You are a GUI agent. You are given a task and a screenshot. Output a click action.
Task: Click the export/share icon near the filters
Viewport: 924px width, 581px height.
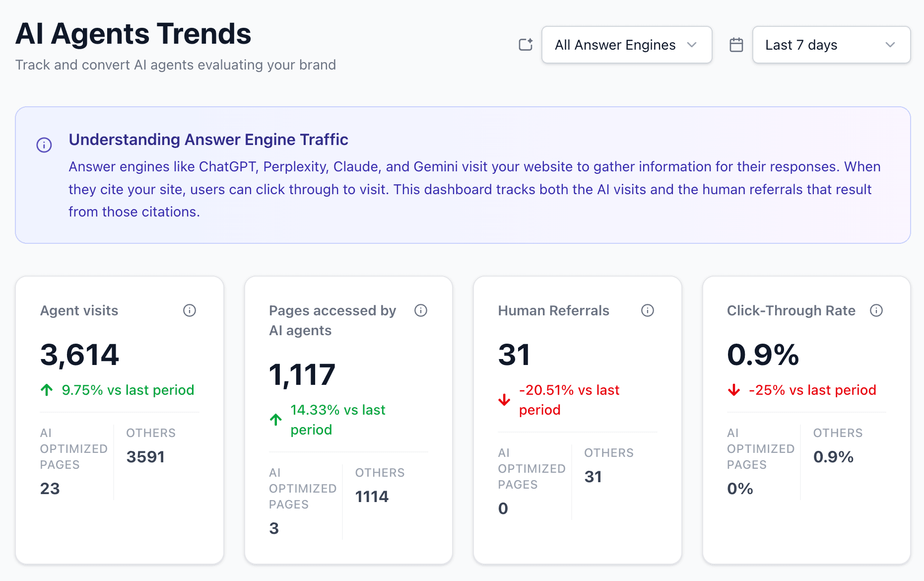click(x=525, y=44)
